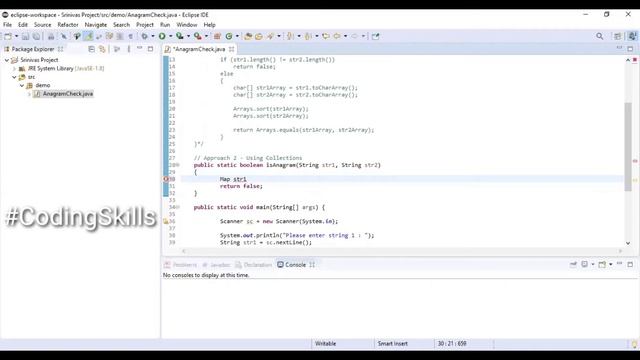Click the Debug bug icon

(144, 36)
